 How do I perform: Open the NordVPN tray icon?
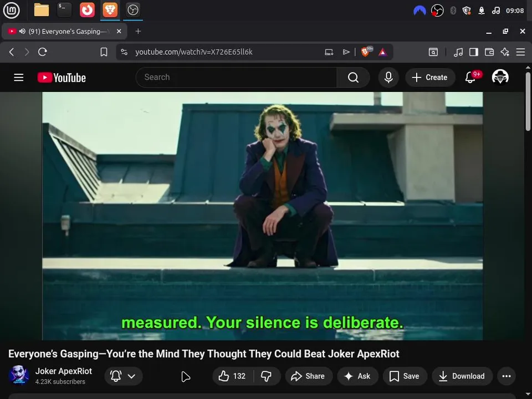420,11
